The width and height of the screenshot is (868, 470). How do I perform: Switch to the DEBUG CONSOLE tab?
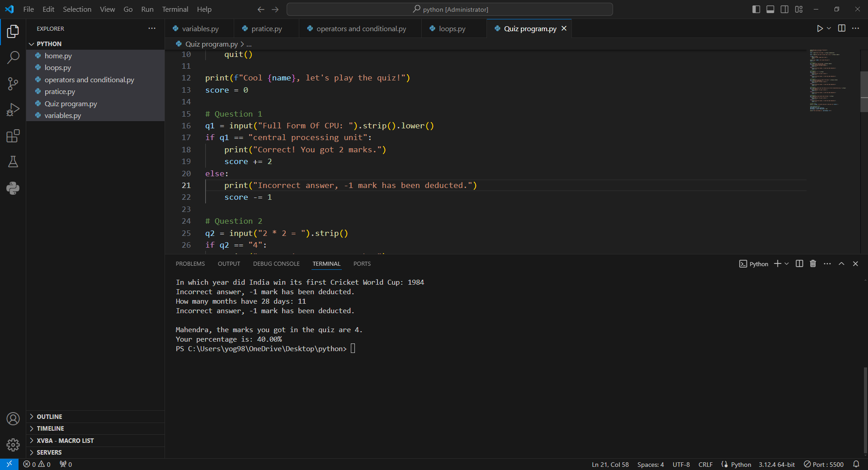pyautogui.click(x=276, y=264)
